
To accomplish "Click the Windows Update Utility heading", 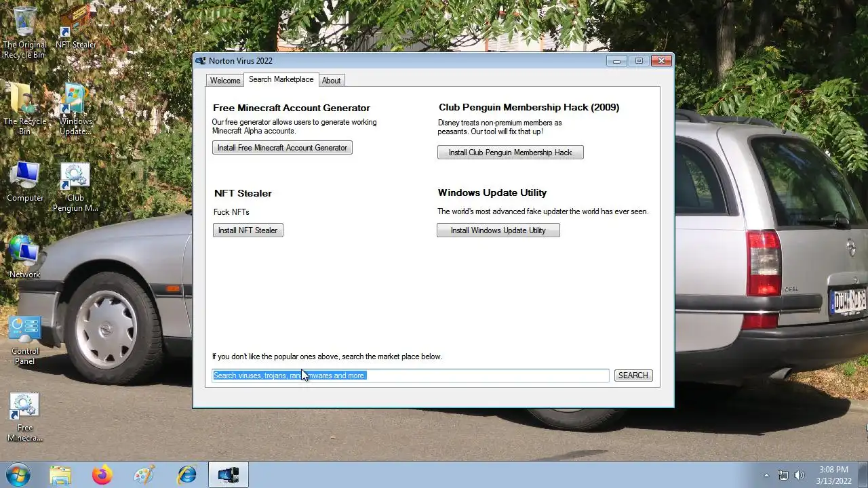I will [492, 192].
